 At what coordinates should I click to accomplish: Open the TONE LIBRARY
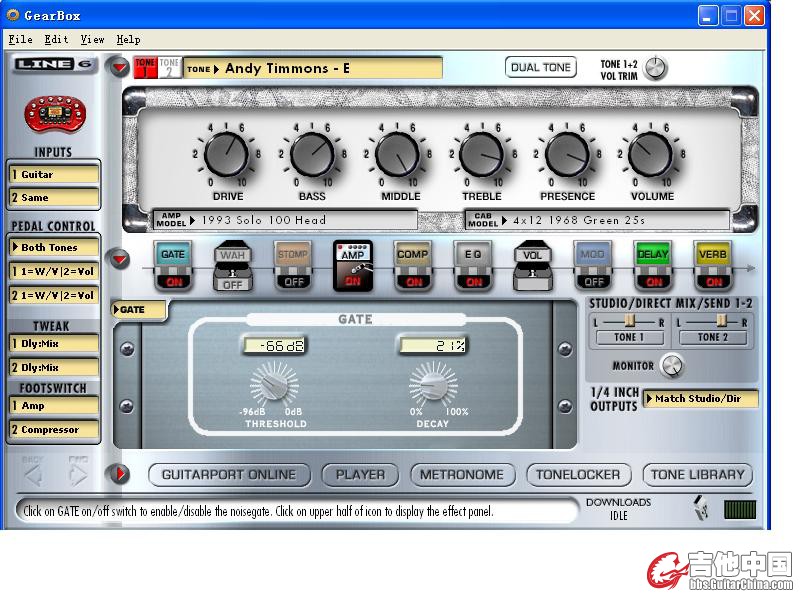pyautogui.click(x=697, y=475)
